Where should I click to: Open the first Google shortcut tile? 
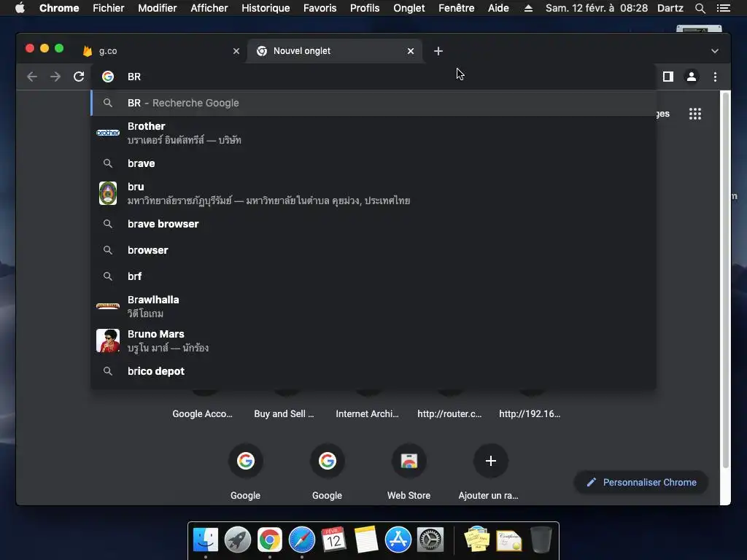click(245, 461)
